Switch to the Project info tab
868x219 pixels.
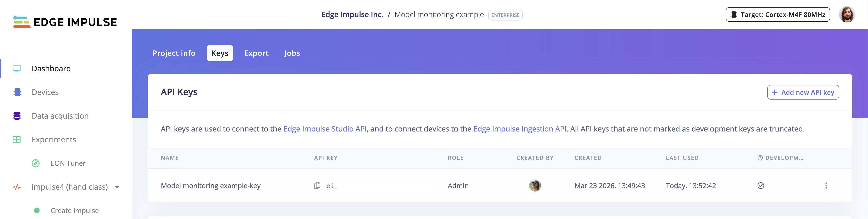point(174,53)
